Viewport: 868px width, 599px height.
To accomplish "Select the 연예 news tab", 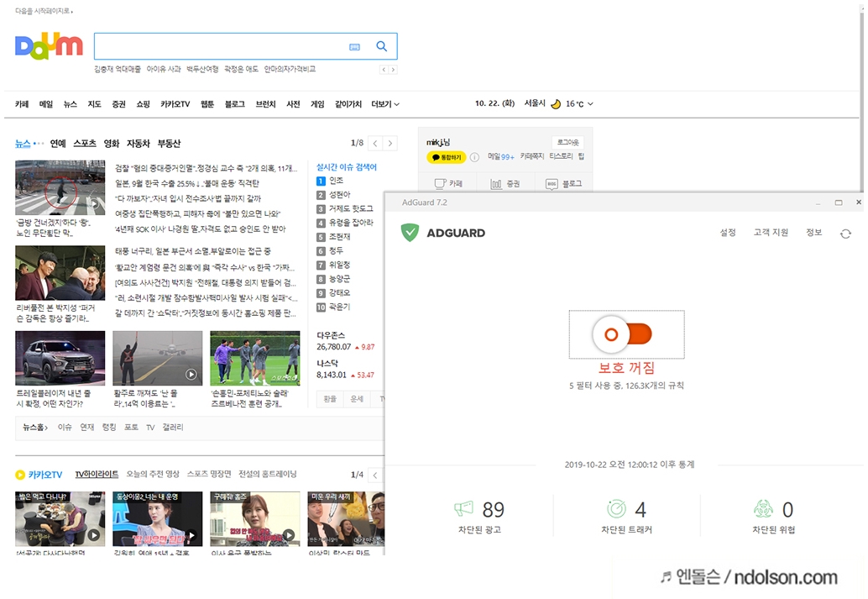I will [58, 144].
